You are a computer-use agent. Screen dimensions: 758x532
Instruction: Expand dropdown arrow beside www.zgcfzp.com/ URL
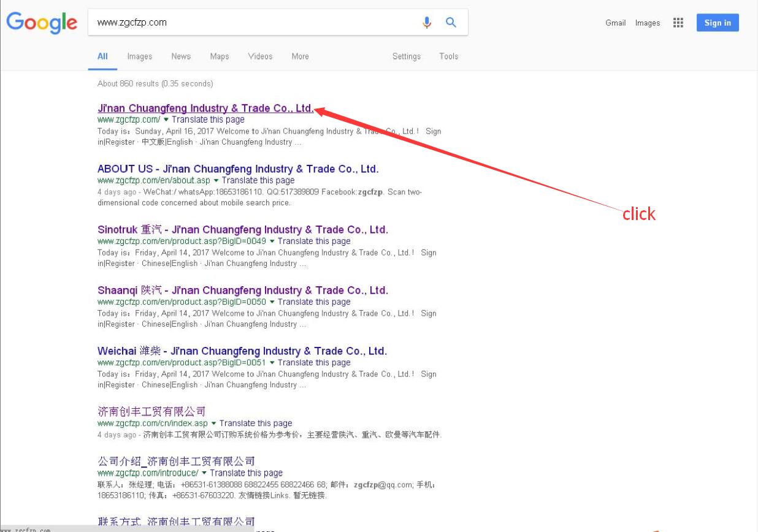(x=166, y=120)
